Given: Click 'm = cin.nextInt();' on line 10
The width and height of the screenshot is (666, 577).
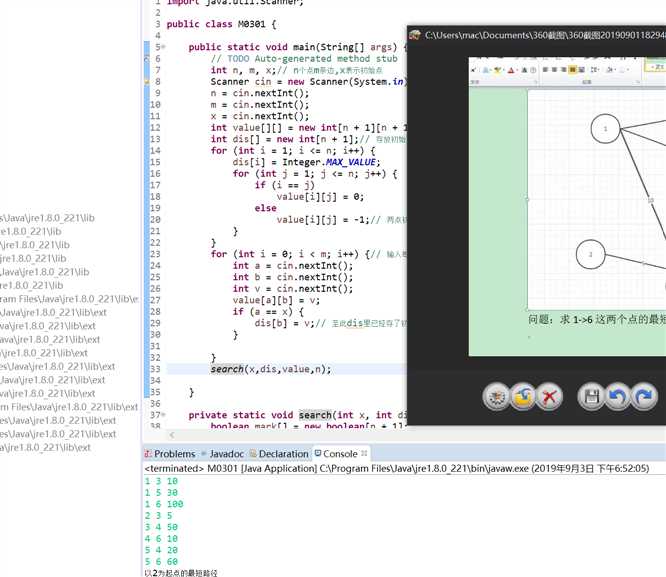Looking at the screenshot, I should click(260, 105).
